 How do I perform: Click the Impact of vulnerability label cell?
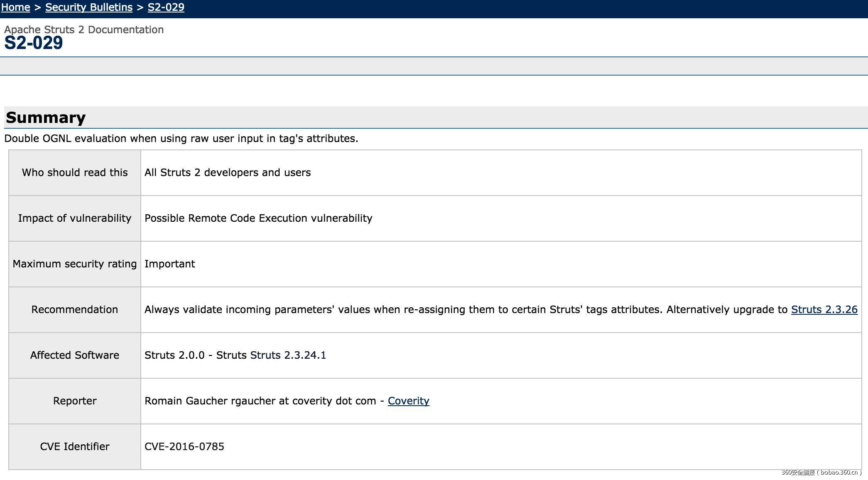tap(75, 218)
